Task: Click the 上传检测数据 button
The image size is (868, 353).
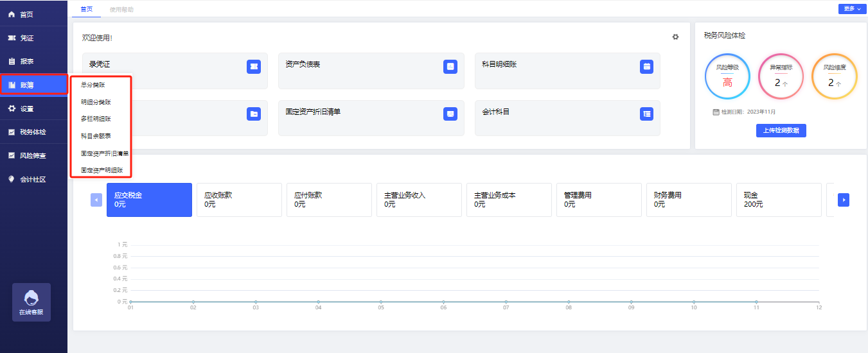Action: pyautogui.click(x=781, y=131)
